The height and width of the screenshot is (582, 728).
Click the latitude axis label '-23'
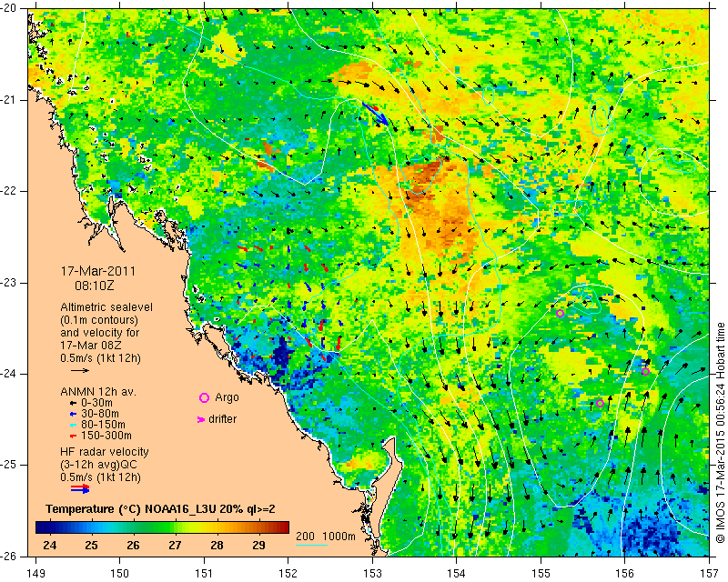coord(8,283)
